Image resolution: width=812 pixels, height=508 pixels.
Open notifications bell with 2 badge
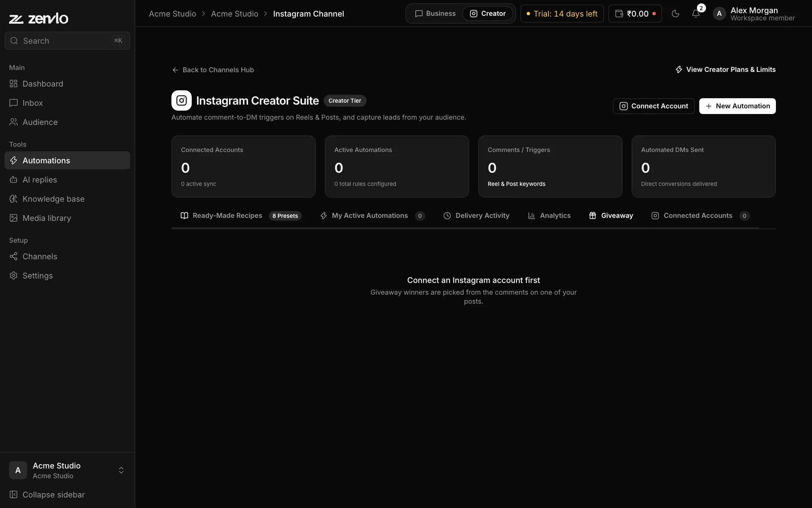(696, 14)
